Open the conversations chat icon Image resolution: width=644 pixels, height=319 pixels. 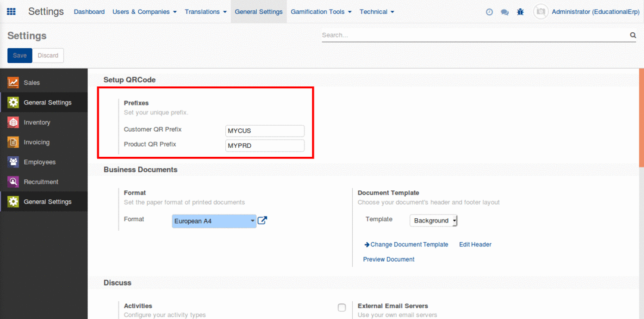(505, 12)
